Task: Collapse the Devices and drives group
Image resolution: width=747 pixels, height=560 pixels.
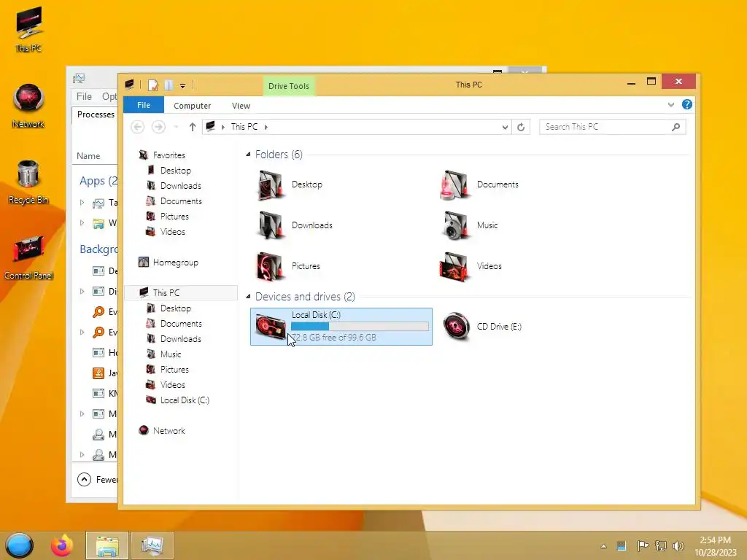Action: click(x=248, y=297)
